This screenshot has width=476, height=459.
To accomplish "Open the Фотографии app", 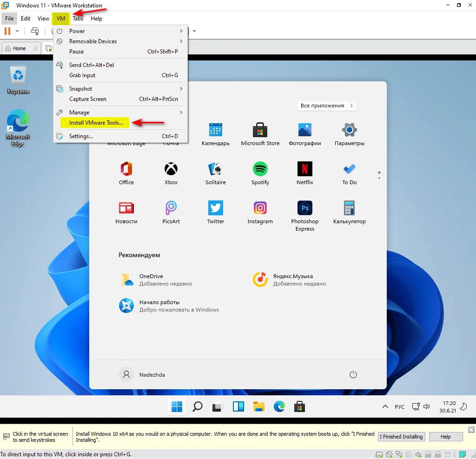I will click(x=305, y=134).
